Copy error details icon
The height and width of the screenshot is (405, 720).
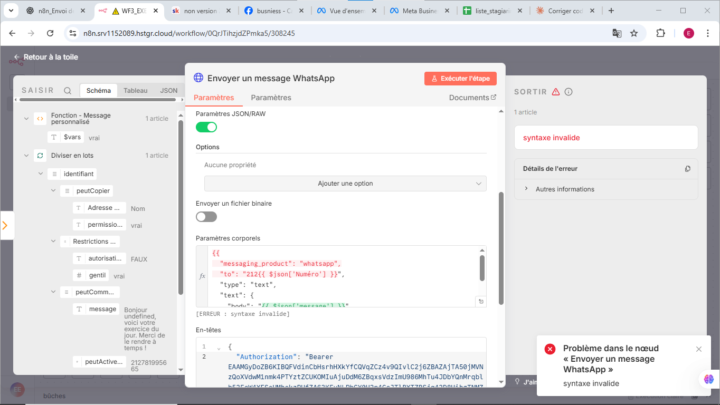click(x=687, y=169)
